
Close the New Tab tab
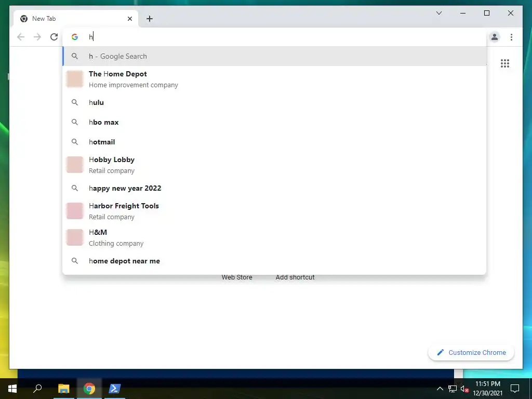tap(129, 19)
